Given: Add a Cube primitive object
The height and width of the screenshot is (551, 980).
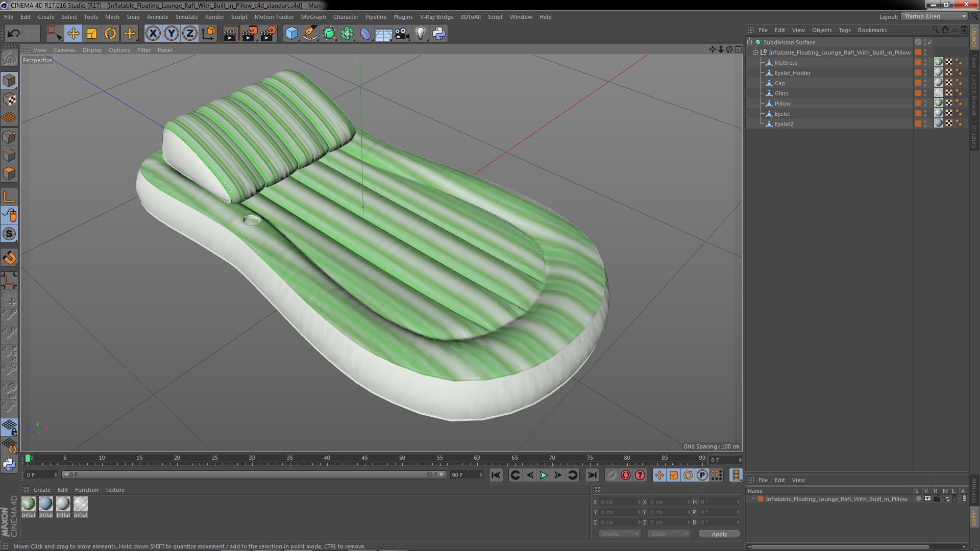Looking at the screenshot, I should [x=291, y=34].
